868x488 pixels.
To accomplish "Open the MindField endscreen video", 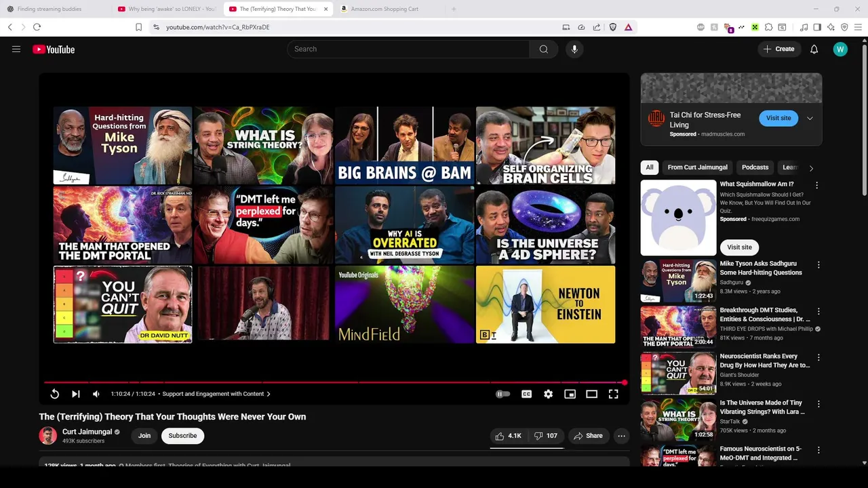I will (x=405, y=304).
